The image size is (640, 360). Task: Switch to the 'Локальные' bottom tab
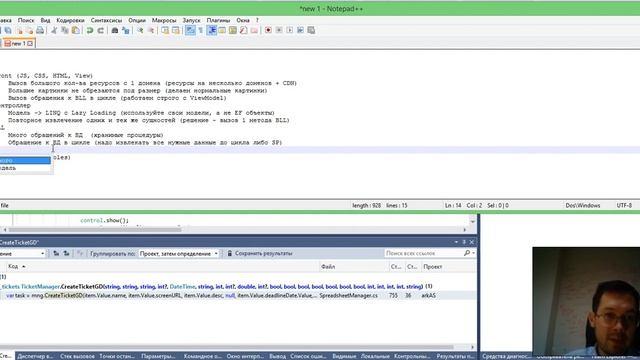coord(375,356)
